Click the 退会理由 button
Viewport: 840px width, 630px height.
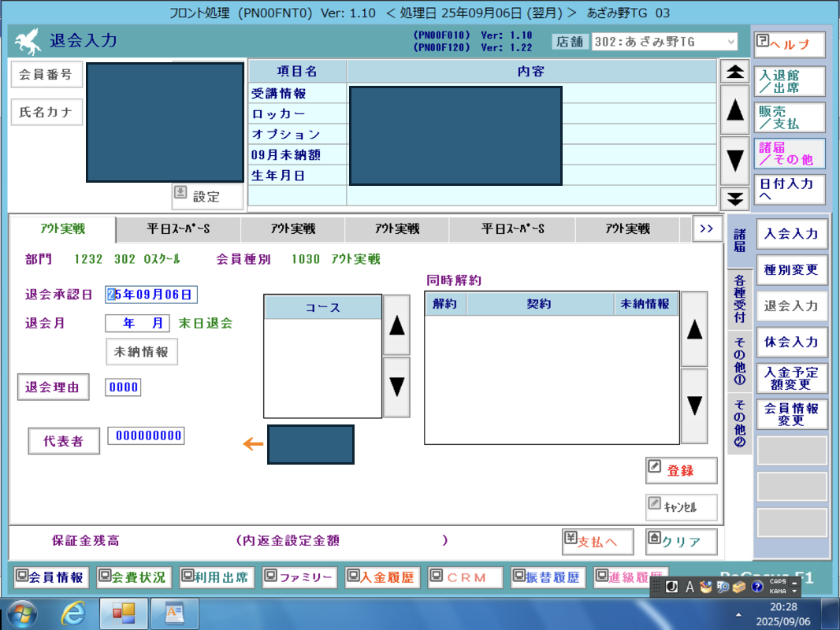53,387
